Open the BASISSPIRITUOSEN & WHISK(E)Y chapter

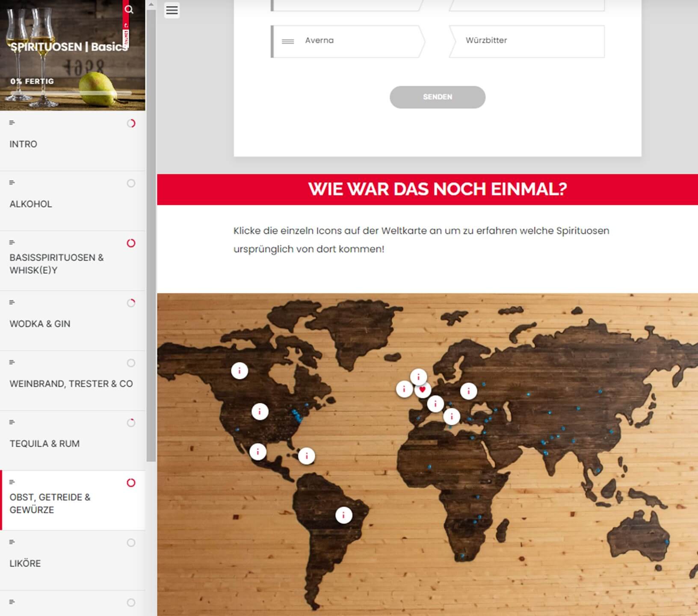pos(56,264)
